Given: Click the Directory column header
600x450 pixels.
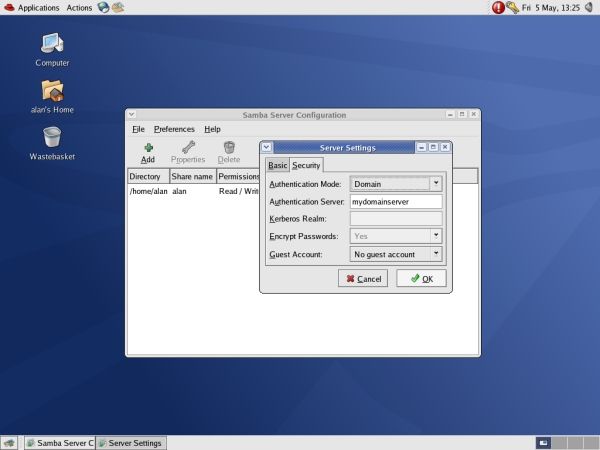Looking at the screenshot, I should (148, 176).
